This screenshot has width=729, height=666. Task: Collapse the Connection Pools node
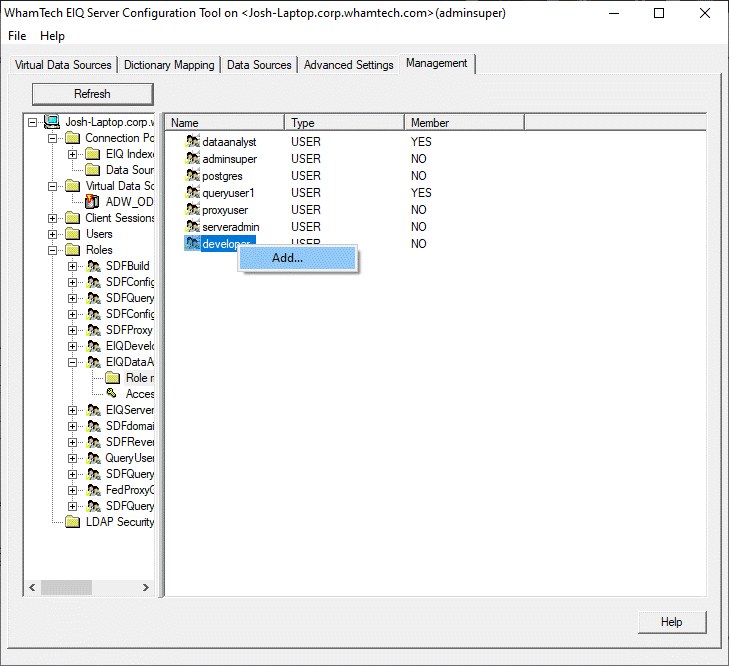tap(53, 138)
